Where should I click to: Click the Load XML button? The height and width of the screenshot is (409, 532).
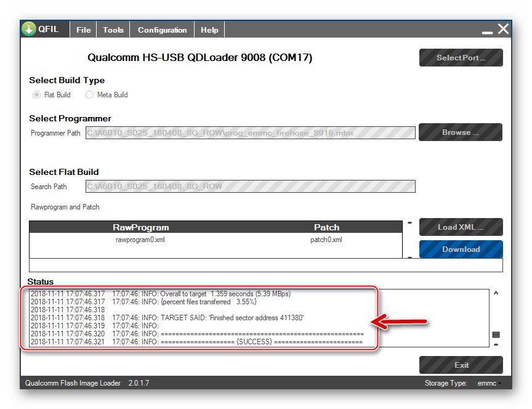click(x=461, y=227)
